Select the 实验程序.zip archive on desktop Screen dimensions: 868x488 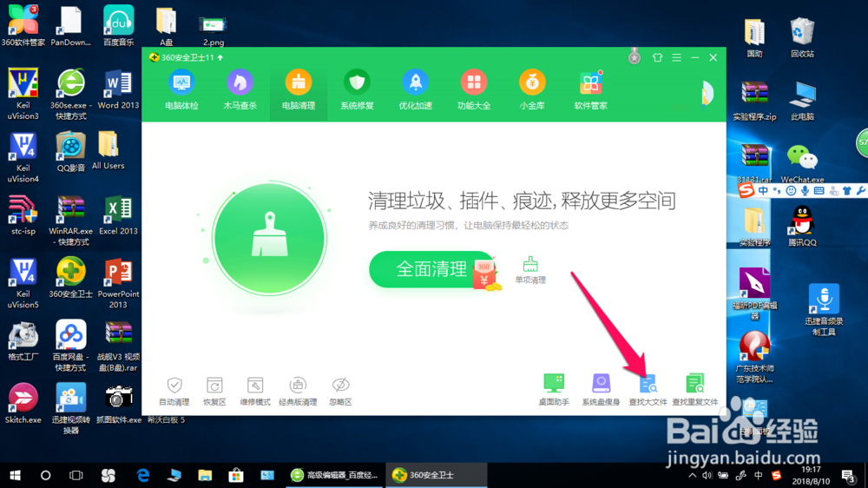pyautogui.click(x=754, y=100)
